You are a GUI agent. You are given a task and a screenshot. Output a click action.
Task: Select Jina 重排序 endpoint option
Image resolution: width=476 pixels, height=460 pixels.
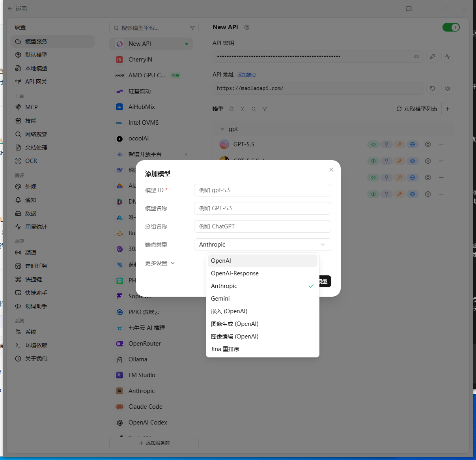tap(263, 349)
